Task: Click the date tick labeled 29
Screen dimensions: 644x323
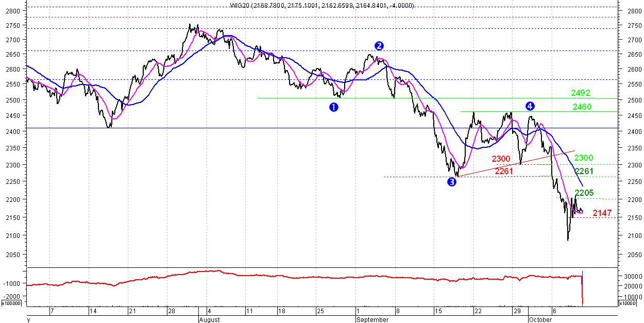Action: tap(516, 312)
